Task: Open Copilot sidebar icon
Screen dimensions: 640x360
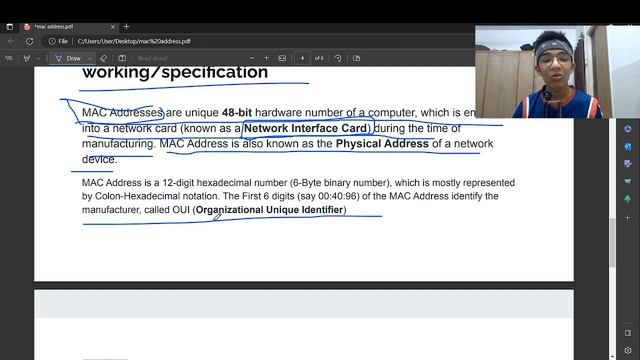Action: (x=628, y=129)
